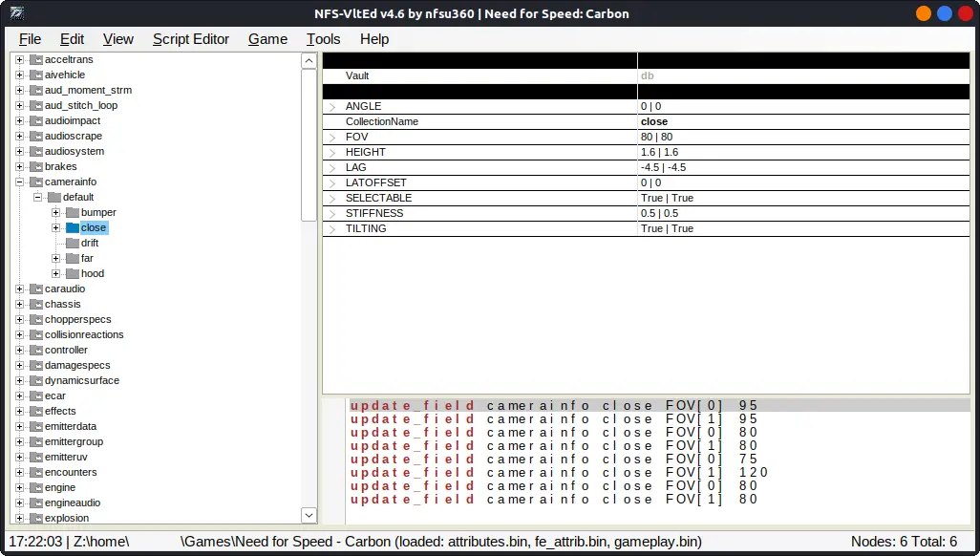Open the Tools menu

tap(323, 39)
